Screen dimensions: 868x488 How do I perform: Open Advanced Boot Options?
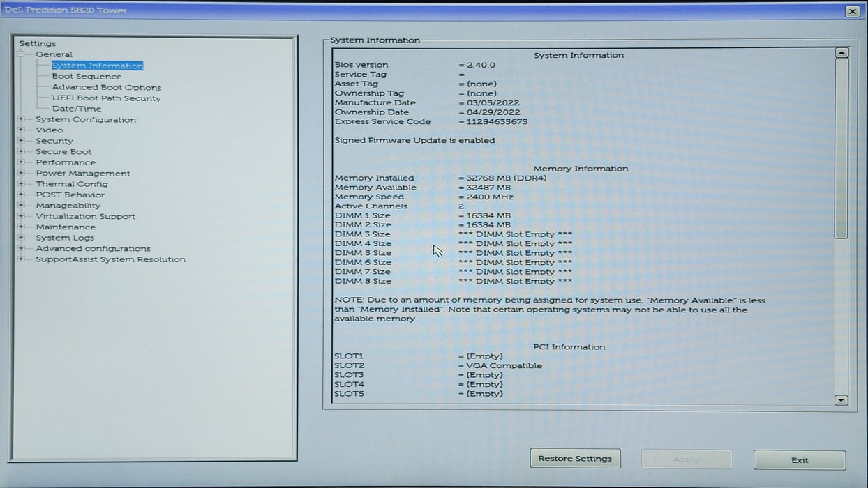[106, 87]
